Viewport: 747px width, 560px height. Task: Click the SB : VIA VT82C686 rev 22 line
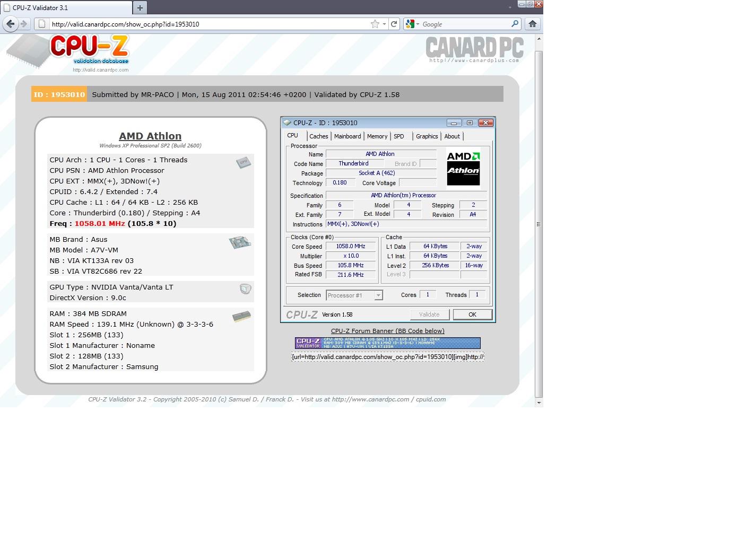[x=96, y=271]
